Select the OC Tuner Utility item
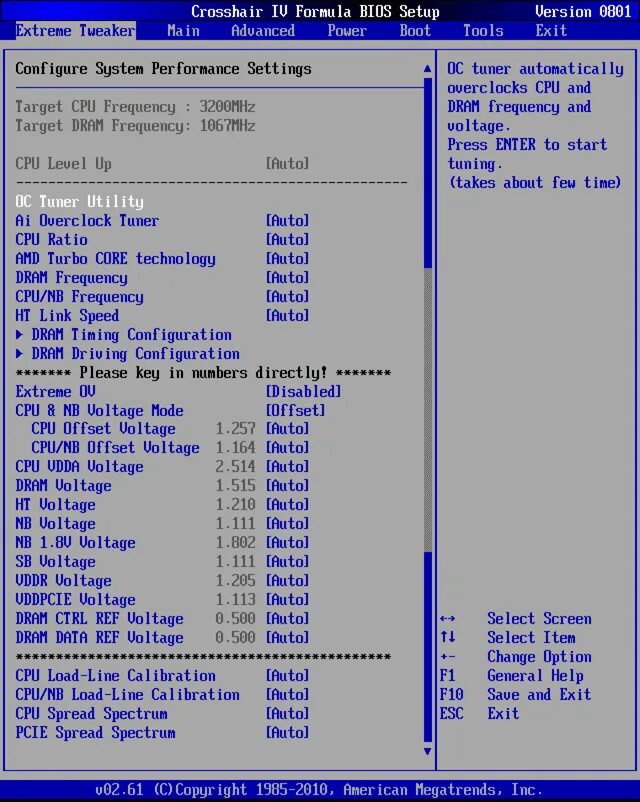This screenshot has height=802, width=640. pyautogui.click(x=79, y=202)
